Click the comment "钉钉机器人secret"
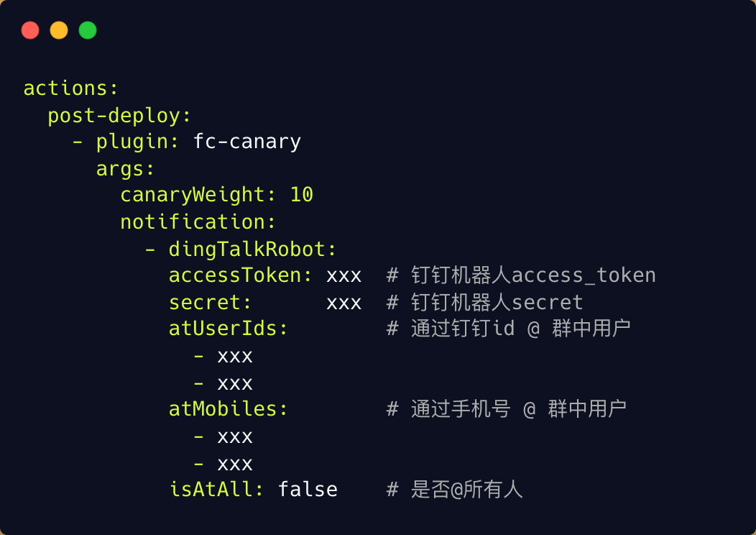 [497, 302]
